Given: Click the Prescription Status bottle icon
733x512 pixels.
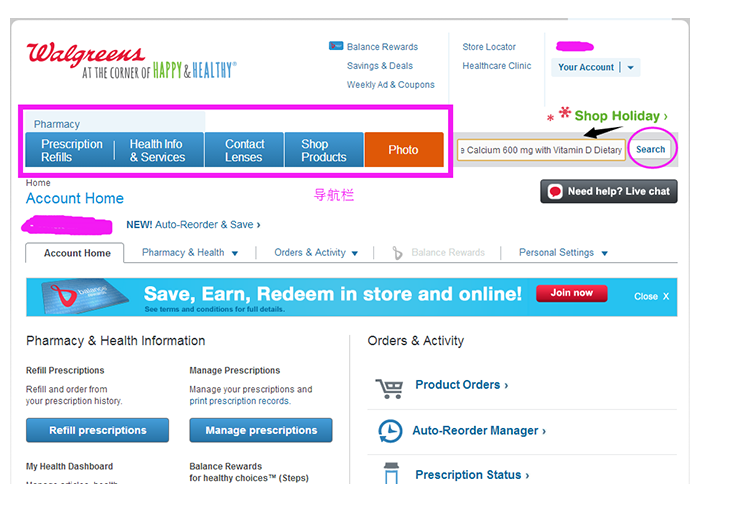Looking at the screenshot, I should [x=391, y=473].
